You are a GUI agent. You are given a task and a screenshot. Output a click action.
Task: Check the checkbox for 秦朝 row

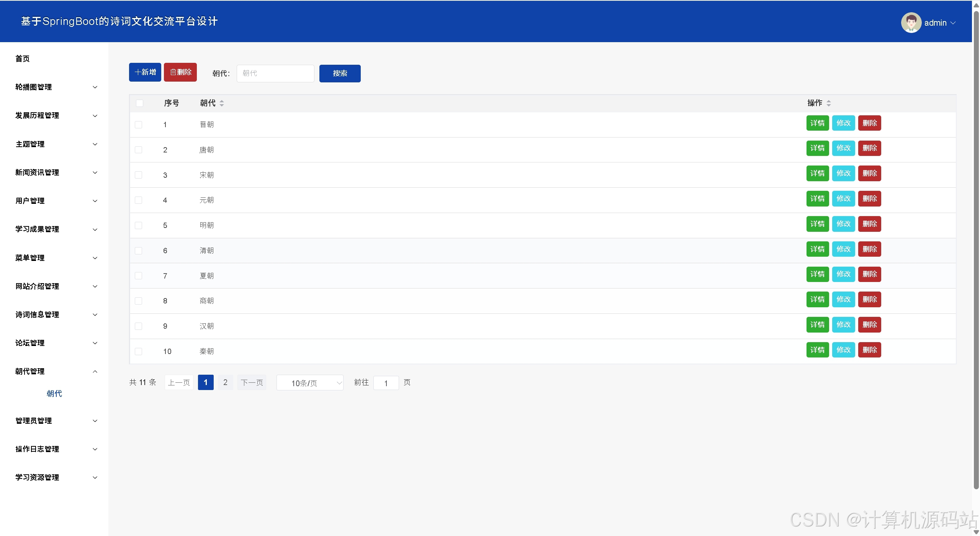point(139,351)
